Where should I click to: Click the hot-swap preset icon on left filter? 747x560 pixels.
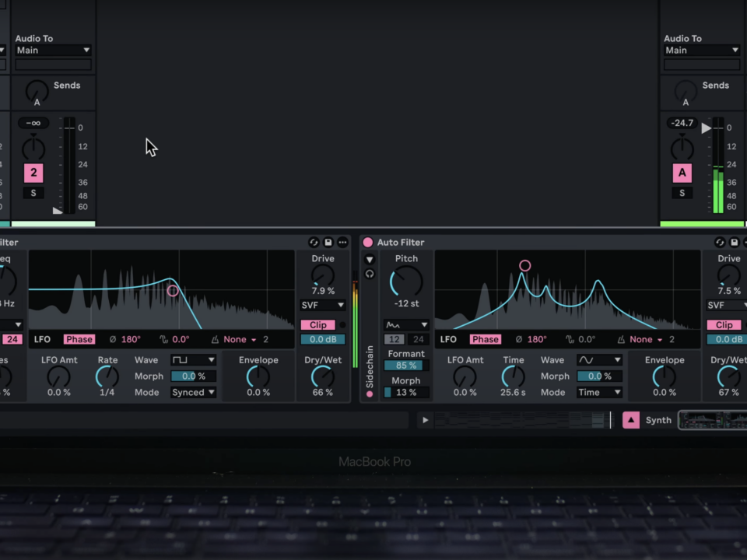(314, 243)
